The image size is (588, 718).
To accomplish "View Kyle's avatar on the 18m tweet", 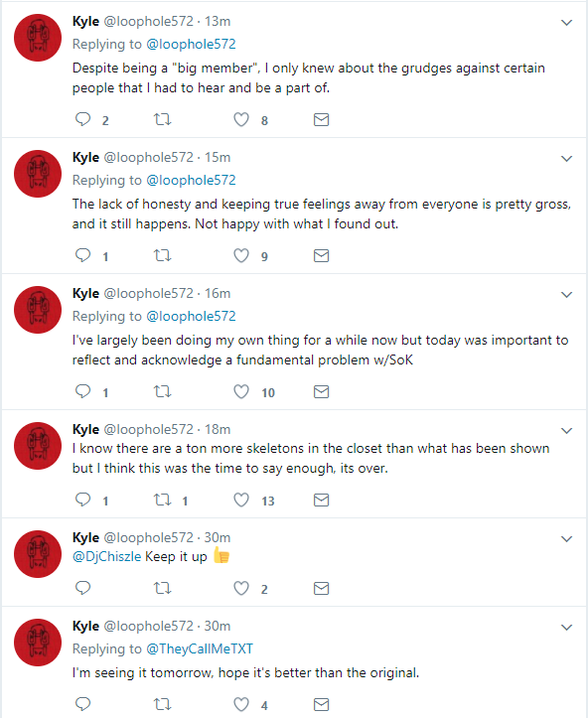I will pyautogui.click(x=38, y=446).
